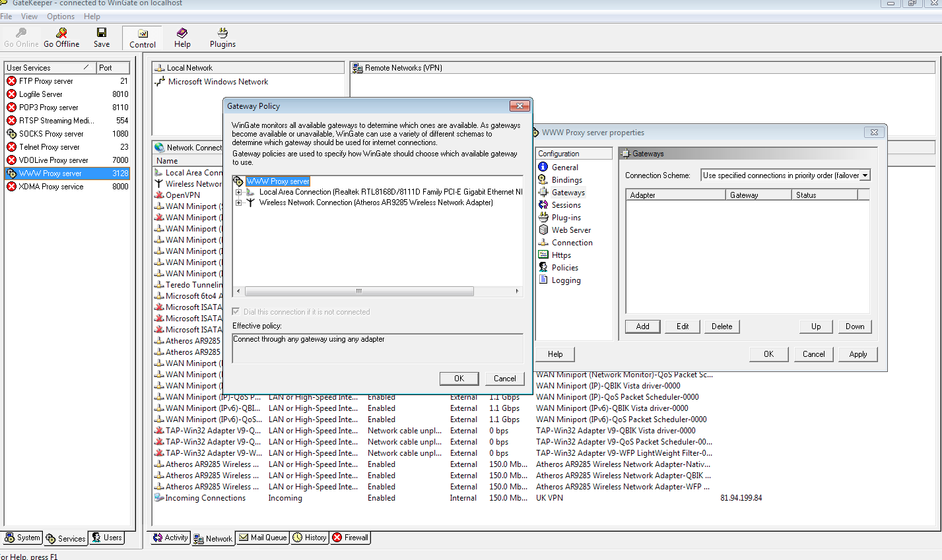Image resolution: width=942 pixels, height=560 pixels.
Task: Select the OpenVPN network connection entry
Action: (x=182, y=195)
